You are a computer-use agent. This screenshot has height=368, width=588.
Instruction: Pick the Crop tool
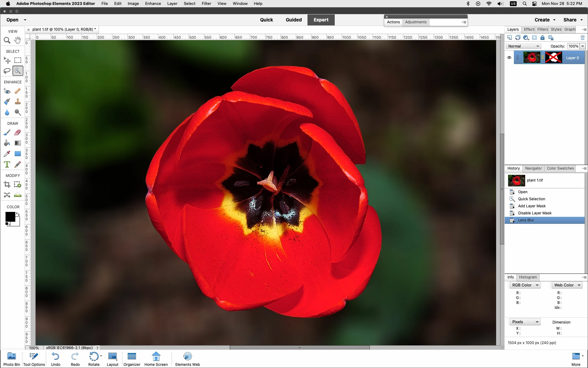point(7,185)
